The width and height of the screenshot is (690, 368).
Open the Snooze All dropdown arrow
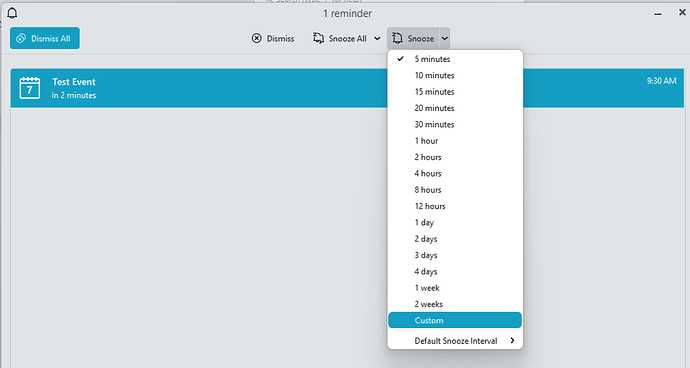pos(377,38)
